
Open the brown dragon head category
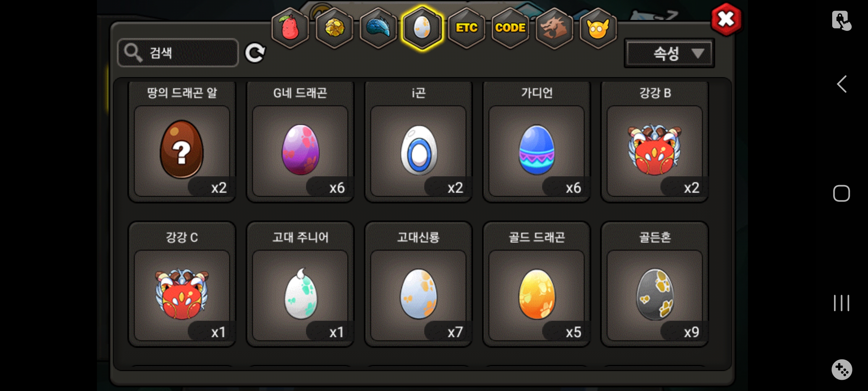tap(554, 28)
